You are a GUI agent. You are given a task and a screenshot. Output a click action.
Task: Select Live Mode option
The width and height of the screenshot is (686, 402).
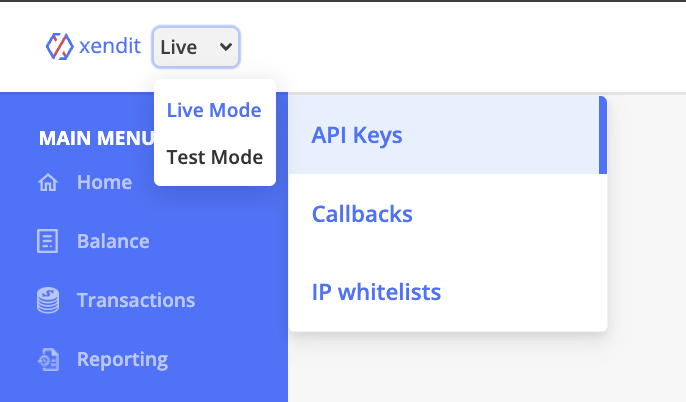214,110
